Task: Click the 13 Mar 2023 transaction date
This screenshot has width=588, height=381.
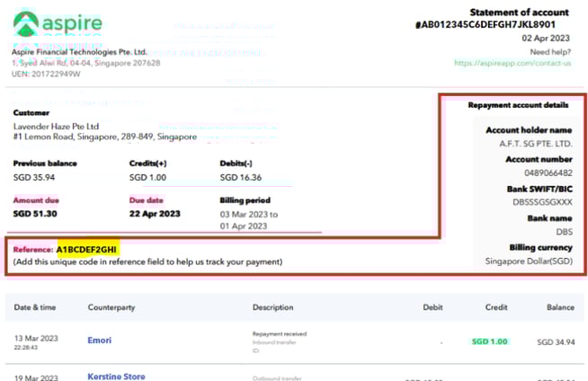Action: [x=36, y=338]
